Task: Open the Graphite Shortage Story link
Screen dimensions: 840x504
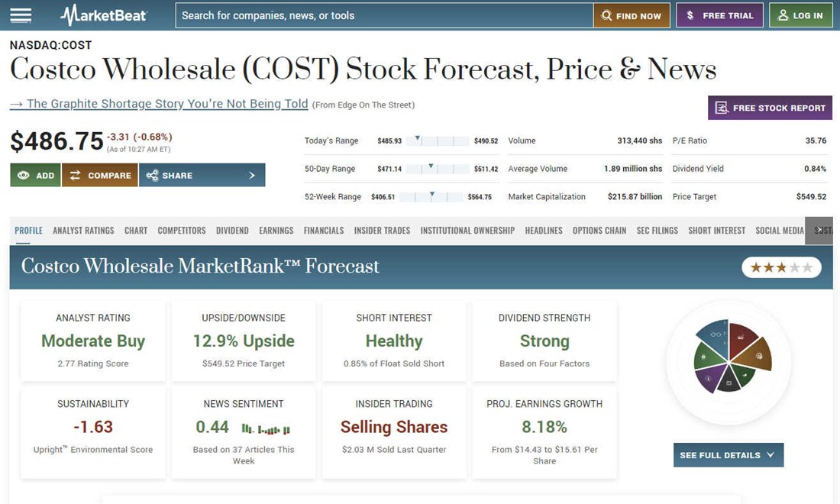Action: [159, 104]
